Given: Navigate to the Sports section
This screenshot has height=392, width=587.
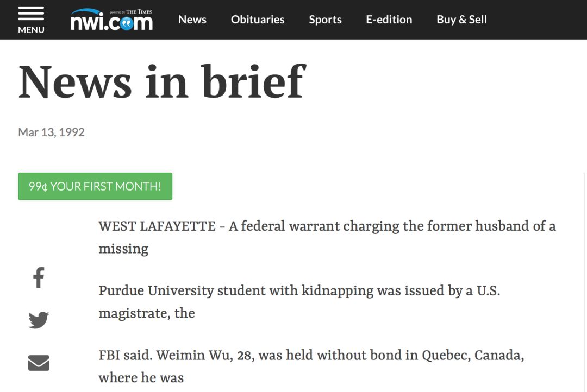Looking at the screenshot, I should tap(325, 20).
